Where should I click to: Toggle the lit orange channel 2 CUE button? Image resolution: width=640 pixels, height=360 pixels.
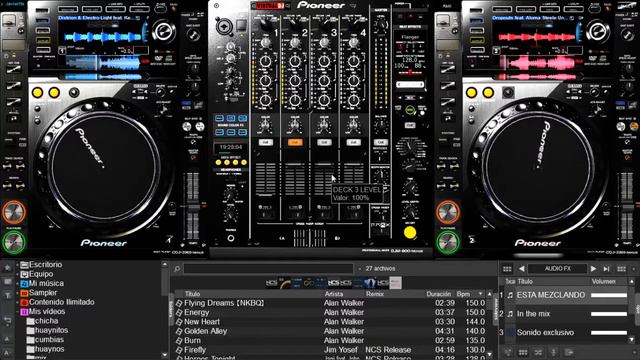point(295,142)
